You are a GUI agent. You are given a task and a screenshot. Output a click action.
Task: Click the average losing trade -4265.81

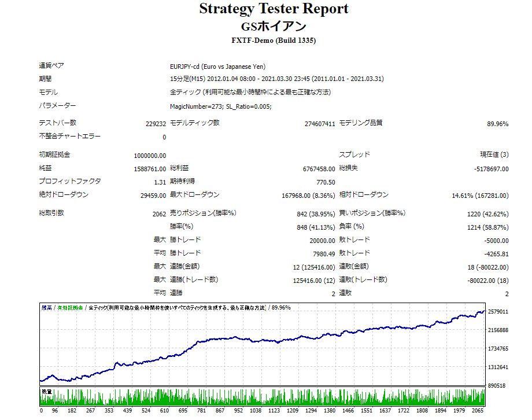click(496, 254)
